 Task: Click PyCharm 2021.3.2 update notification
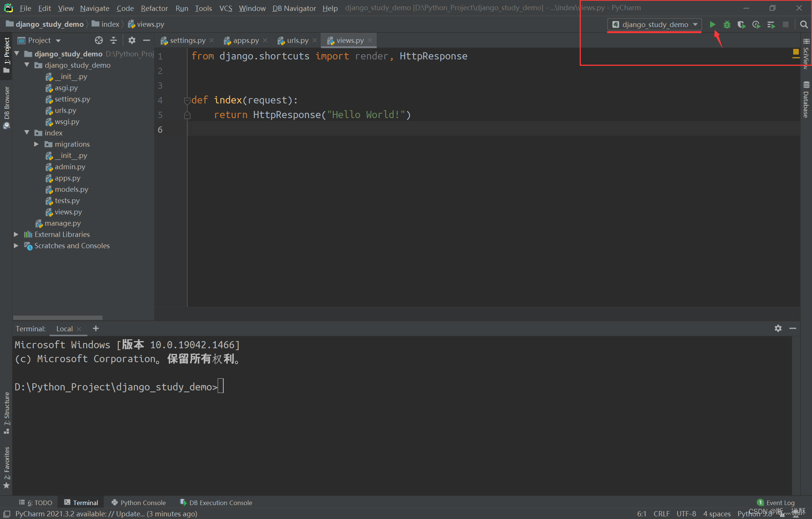[x=106, y=514]
